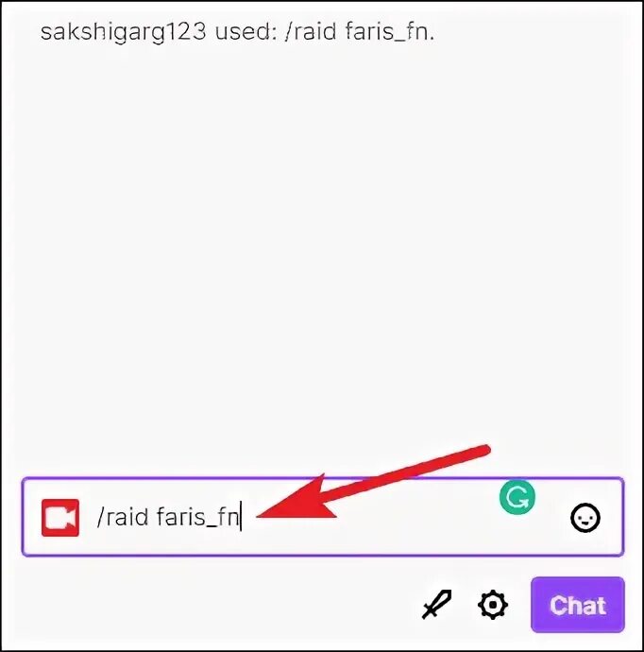Click the empty chat message area
This screenshot has height=652, width=644.
(x=322, y=249)
